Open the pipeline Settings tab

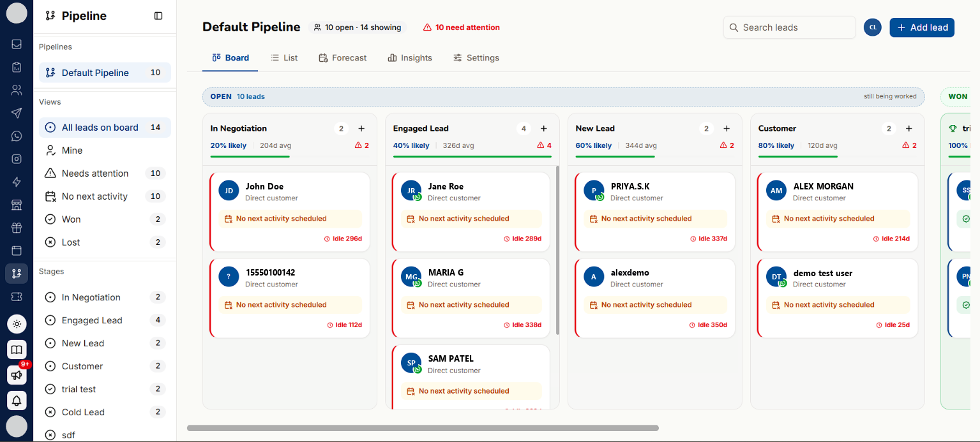tap(476, 58)
